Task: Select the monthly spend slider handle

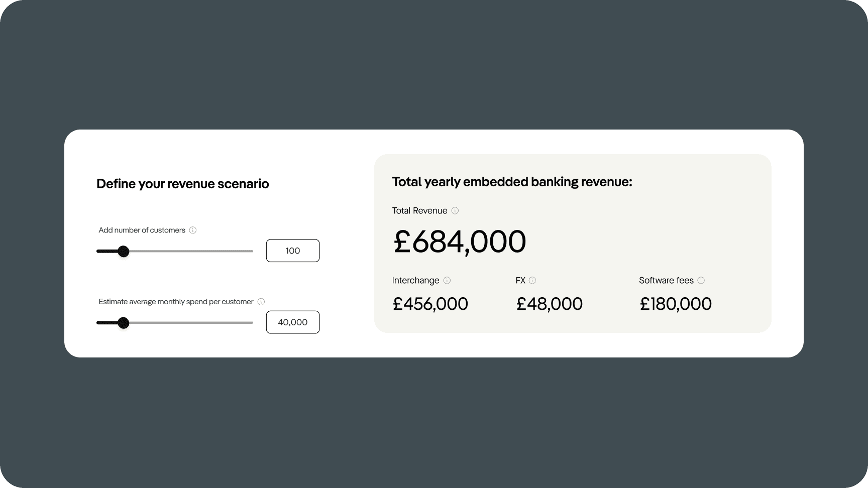Action: (124, 323)
